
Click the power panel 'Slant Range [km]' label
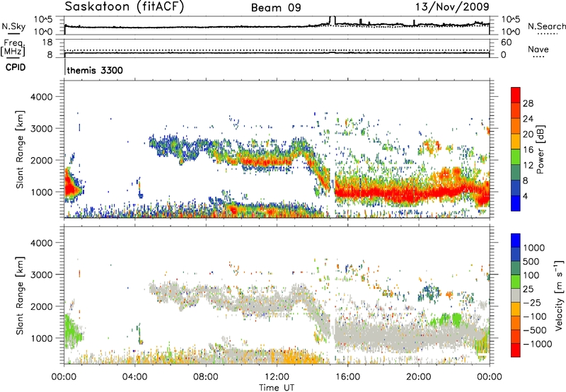pos(20,149)
